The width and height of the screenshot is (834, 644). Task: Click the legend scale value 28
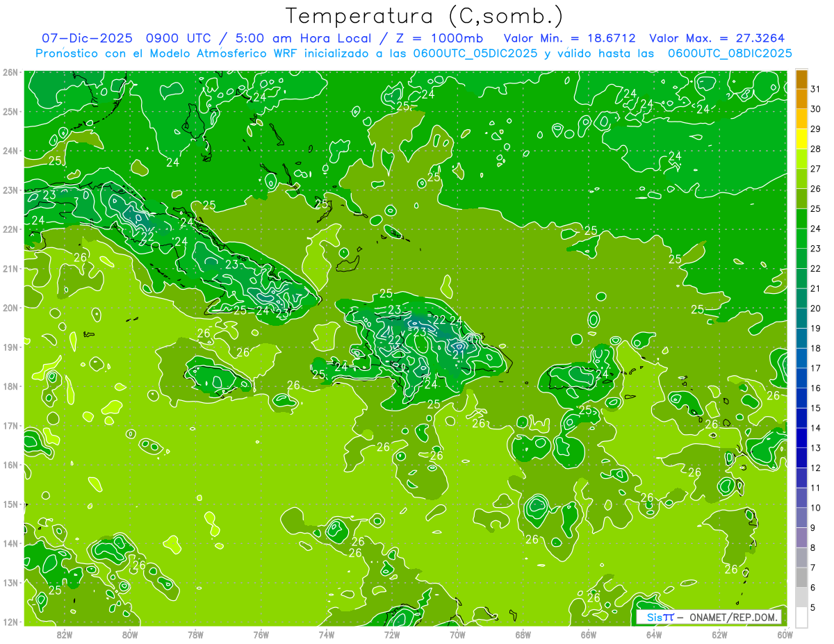[815, 149]
